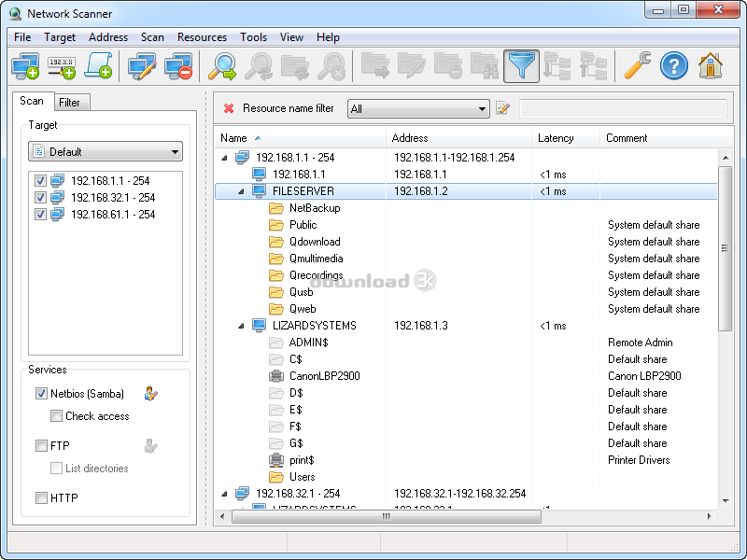Click stop scan magnifier icon
Viewport: 747px width, 560px height.
[x=331, y=66]
